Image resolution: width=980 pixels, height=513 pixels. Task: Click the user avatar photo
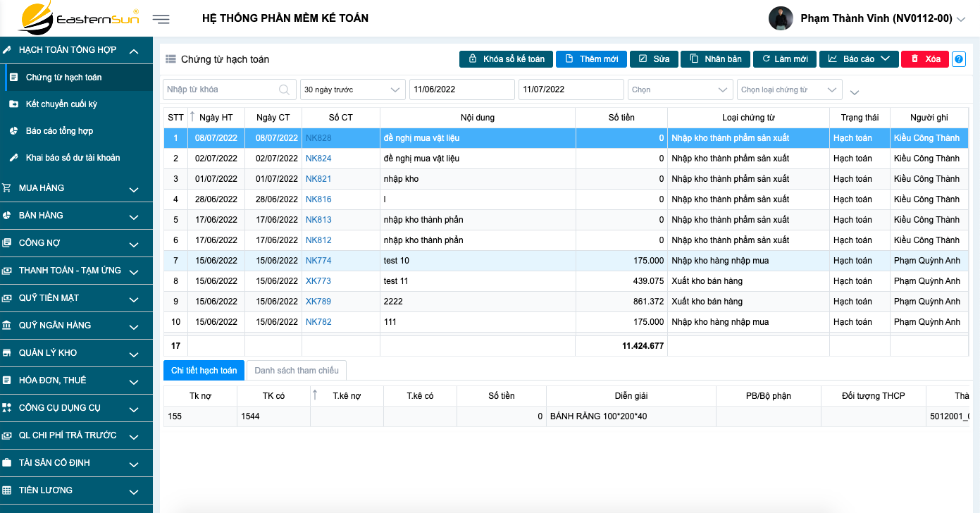coord(781,19)
